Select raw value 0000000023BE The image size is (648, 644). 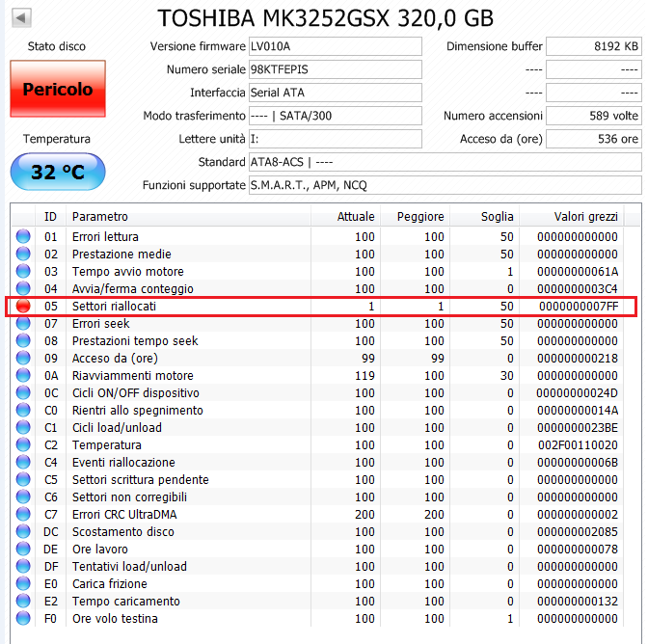(x=578, y=427)
